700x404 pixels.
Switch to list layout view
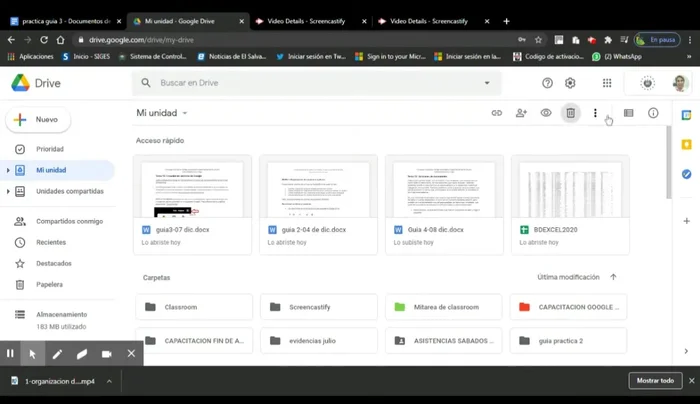pos(628,113)
